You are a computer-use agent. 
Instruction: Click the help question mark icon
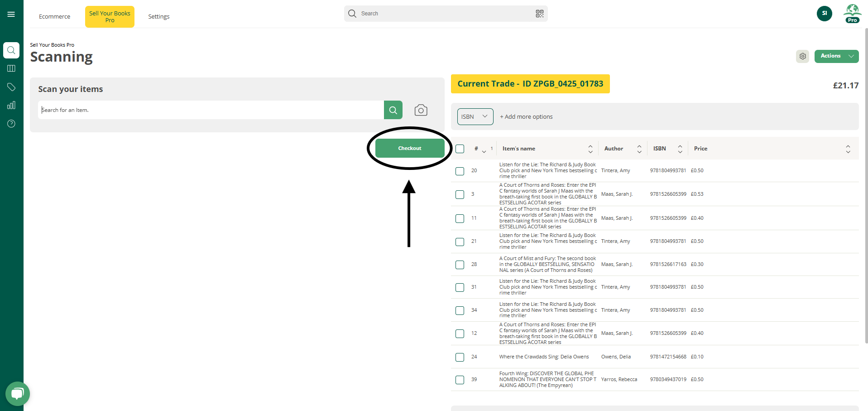(11, 124)
